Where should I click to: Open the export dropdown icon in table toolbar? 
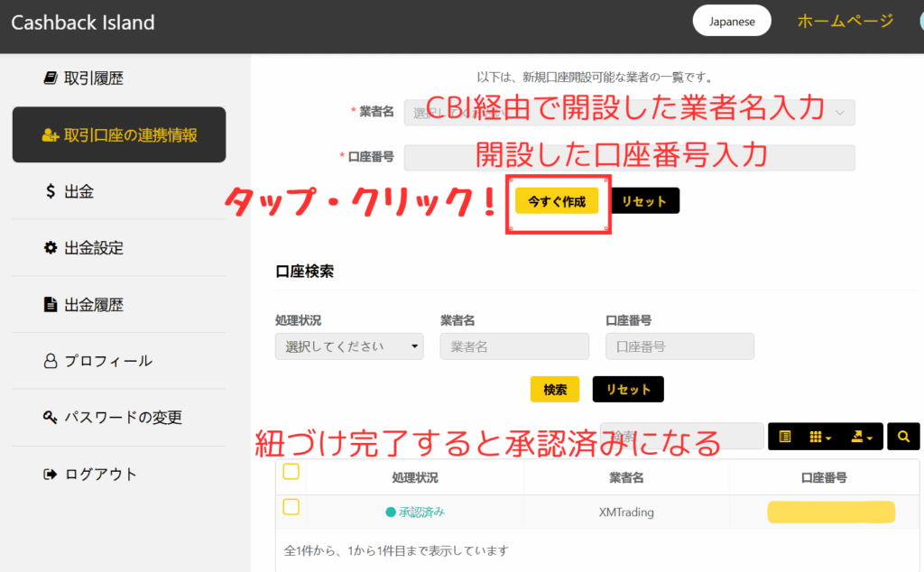862,437
